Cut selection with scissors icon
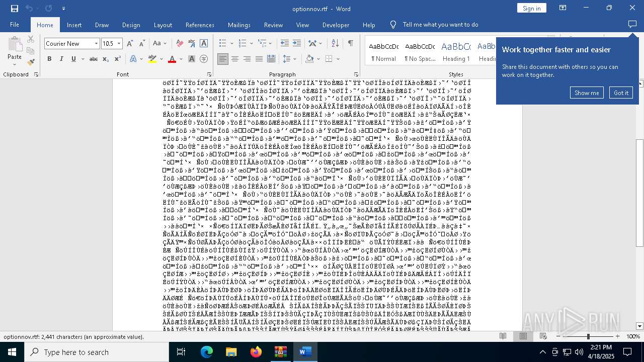 coord(31,39)
